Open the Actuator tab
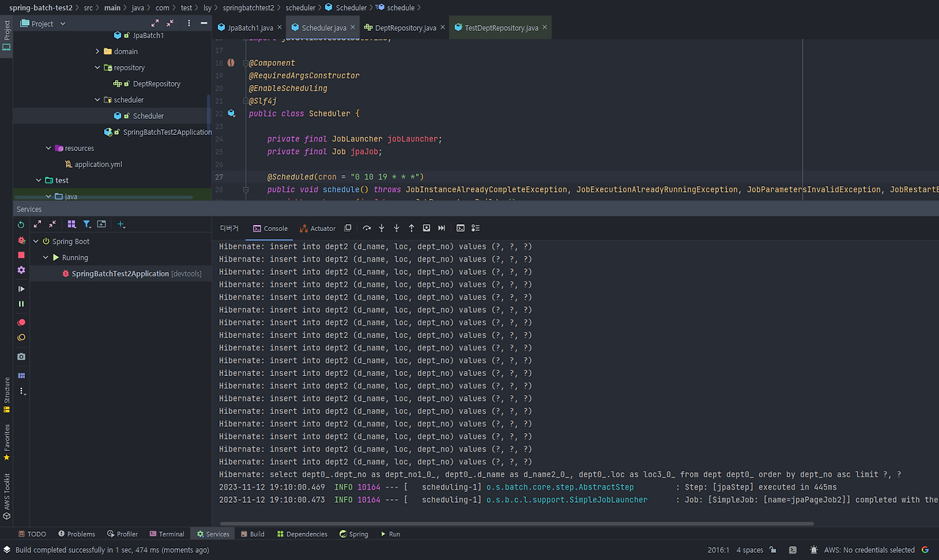 click(318, 228)
